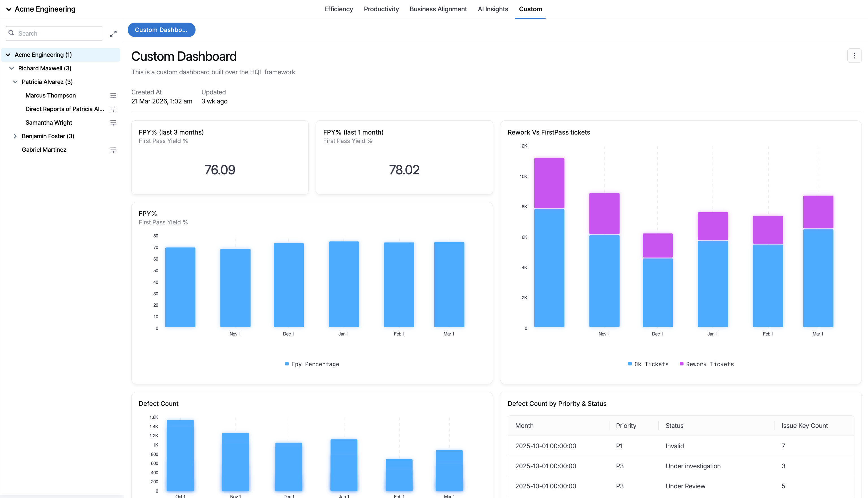Open filter settings for Gabriel Martinez
The width and height of the screenshot is (868, 498).
(113, 150)
